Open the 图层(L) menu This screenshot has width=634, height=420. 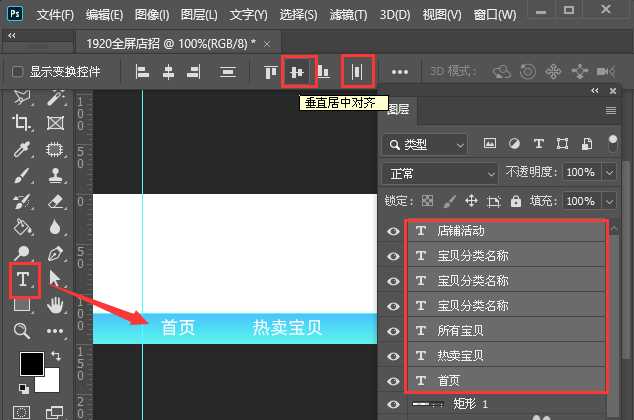coord(209,16)
